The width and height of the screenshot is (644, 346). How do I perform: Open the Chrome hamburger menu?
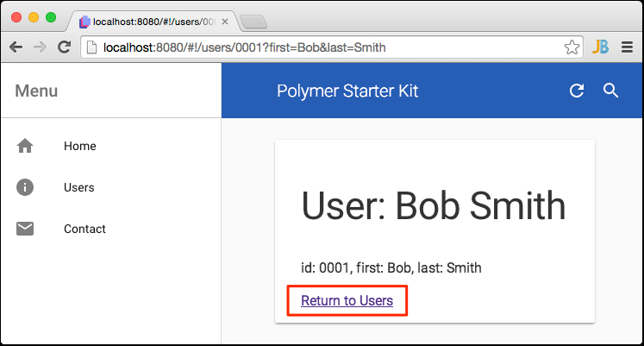click(627, 47)
